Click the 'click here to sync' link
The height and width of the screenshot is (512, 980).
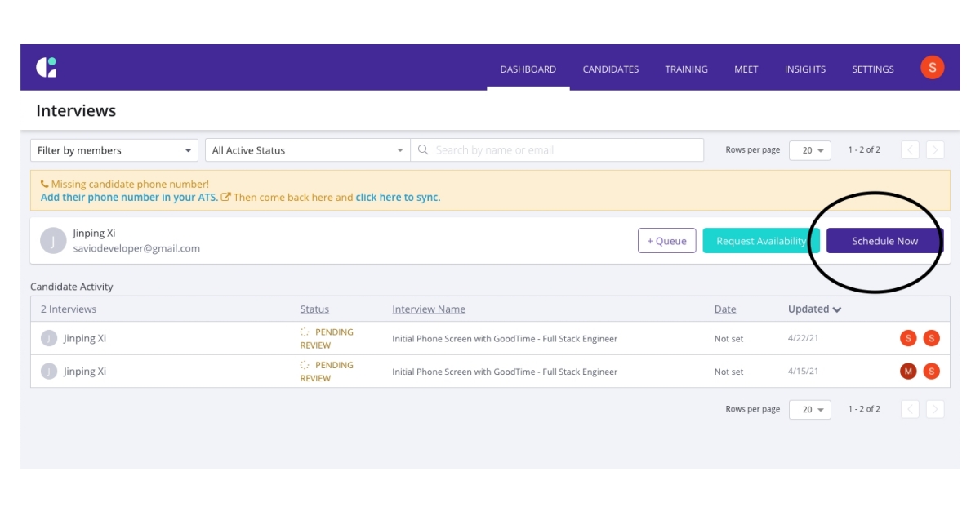[398, 197]
